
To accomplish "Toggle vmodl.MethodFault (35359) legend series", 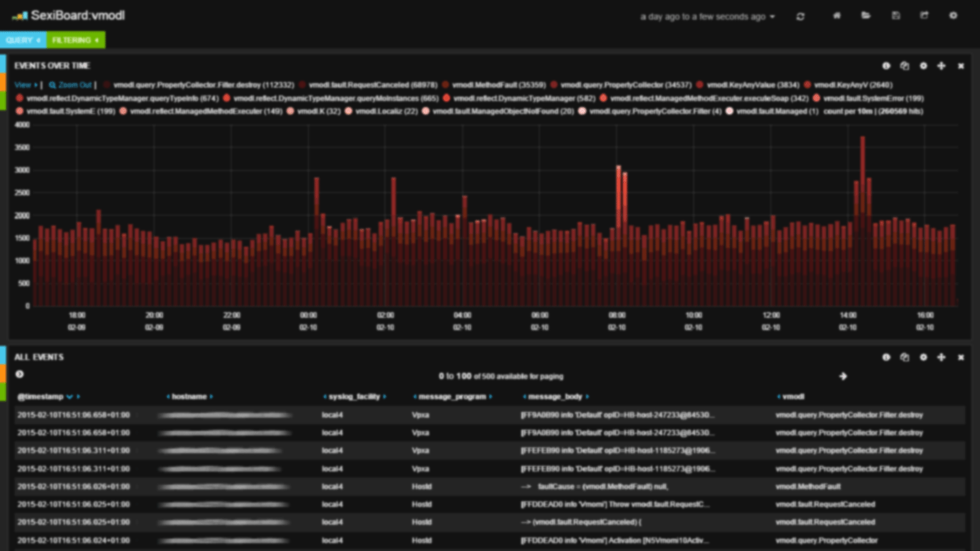I will (x=499, y=85).
